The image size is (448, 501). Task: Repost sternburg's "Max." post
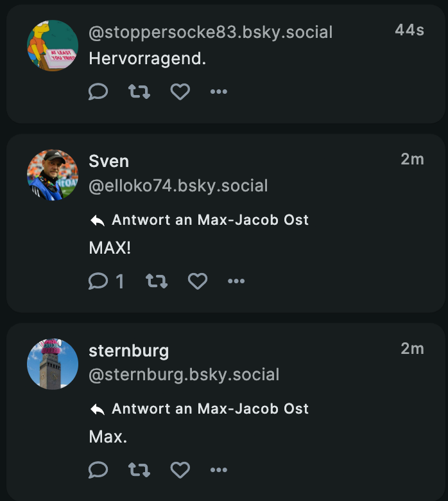(x=139, y=471)
